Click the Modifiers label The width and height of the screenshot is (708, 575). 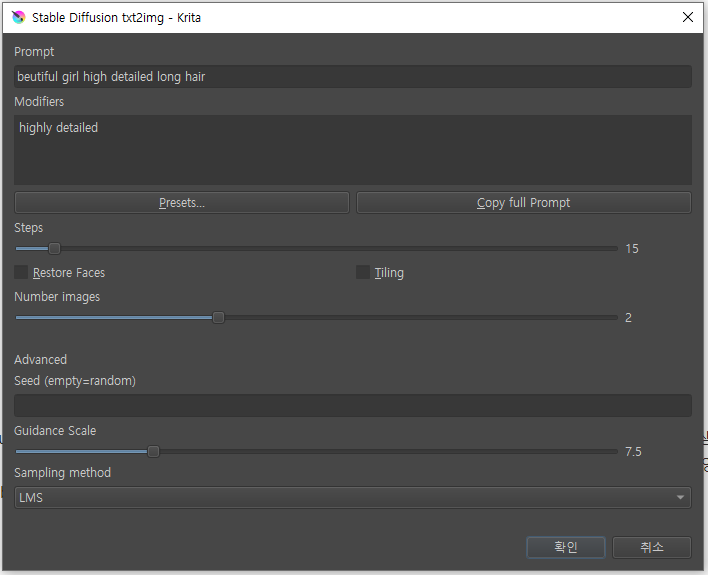(39, 102)
